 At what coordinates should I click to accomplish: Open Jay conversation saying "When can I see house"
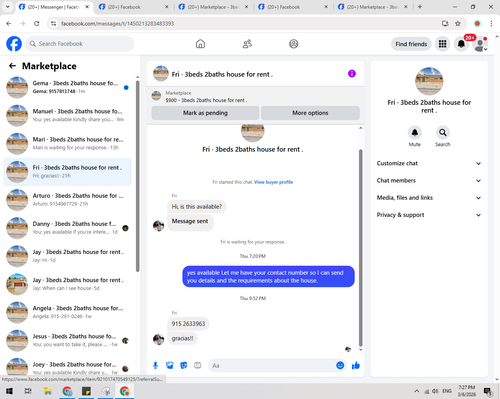coord(68,284)
